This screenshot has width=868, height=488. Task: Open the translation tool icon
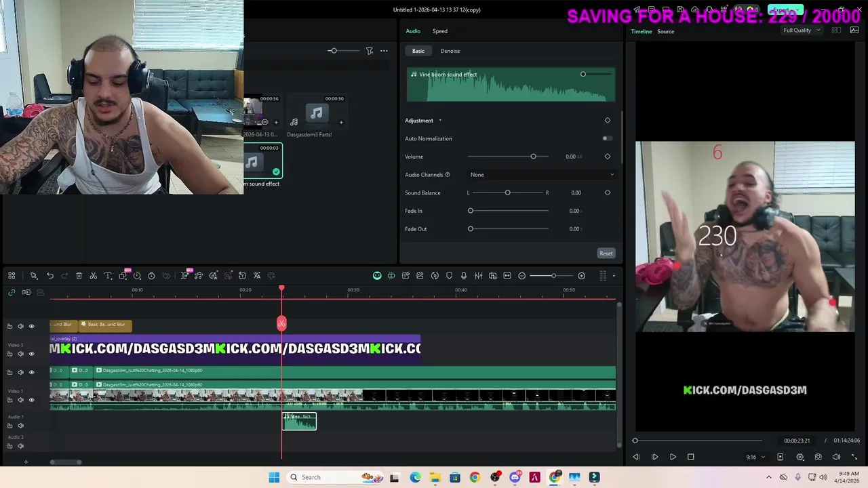(x=257, y=276)
